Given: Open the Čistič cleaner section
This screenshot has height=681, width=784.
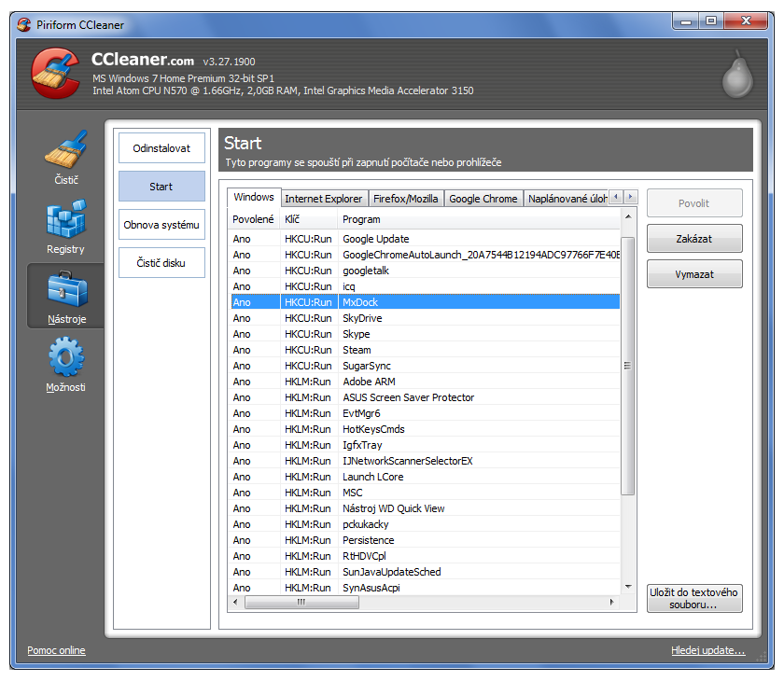Looking at the screenshot, I should [66, 158].
